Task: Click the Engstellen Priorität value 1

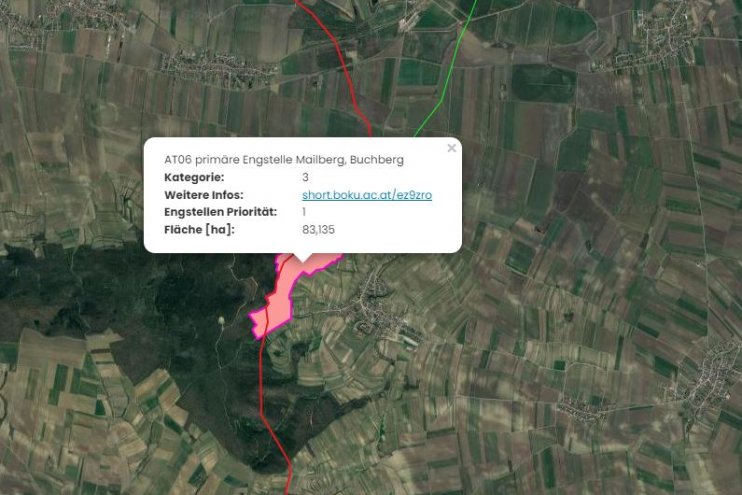Action: [304, 212]
